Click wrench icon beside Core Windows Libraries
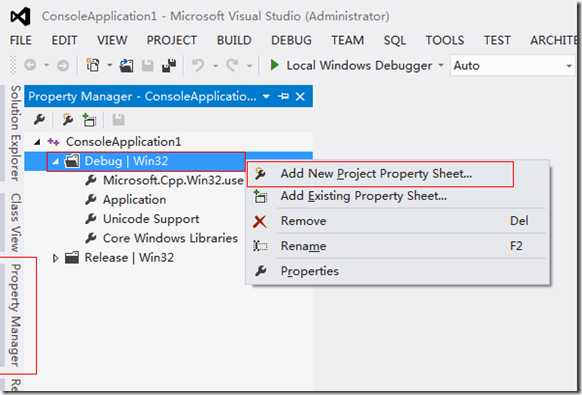 click(91, 238)
